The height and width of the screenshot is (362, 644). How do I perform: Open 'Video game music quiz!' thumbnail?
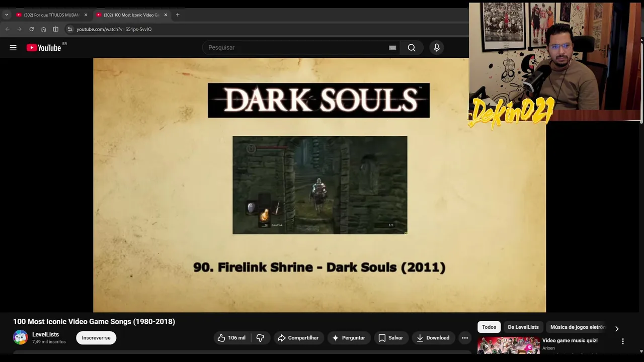pyautogui.click(x=508, y=346)
